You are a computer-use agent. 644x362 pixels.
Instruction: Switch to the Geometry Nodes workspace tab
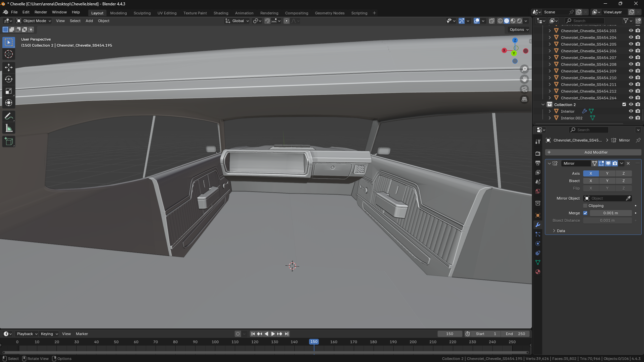pos(330,13)
